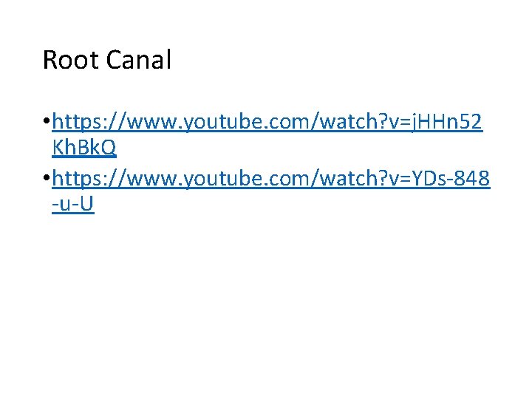
Task: Click https in the first link
Action: pyautogui.click(x=77, y=122)
